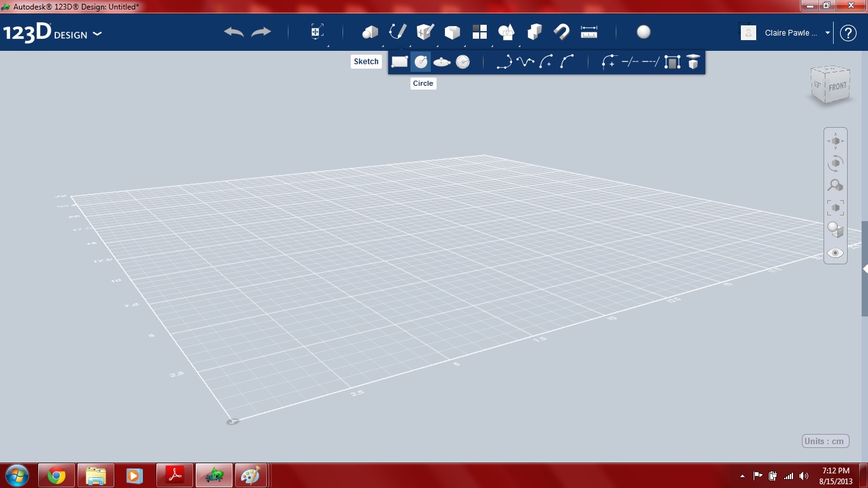Click the Redo arrow

tap(261, 32)
